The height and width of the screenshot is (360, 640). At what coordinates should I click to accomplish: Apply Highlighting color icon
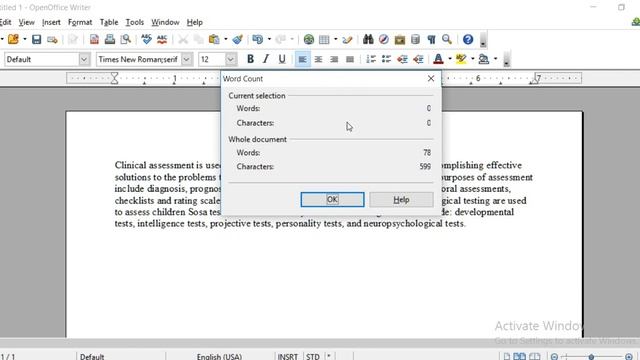coord(461,59)
